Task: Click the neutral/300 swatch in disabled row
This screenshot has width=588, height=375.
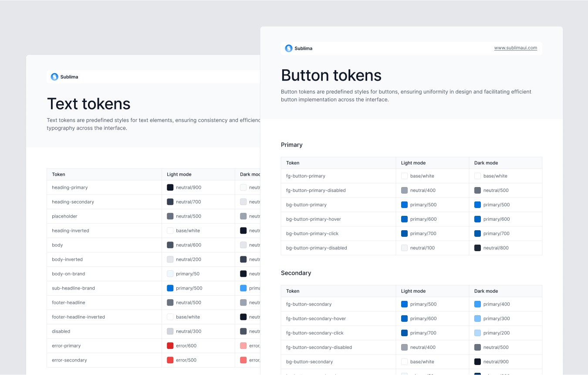Action: 170,331
